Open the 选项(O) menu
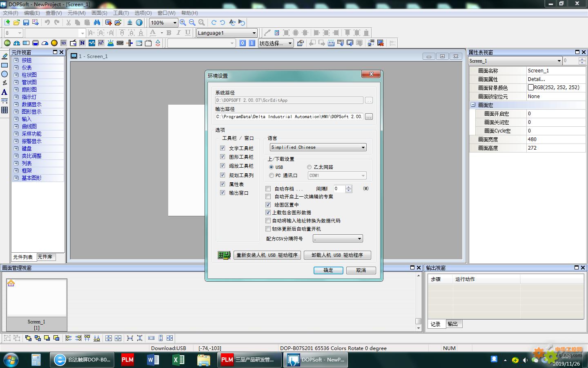This screenshot has width=588, height=368. (x=143, y=13)
